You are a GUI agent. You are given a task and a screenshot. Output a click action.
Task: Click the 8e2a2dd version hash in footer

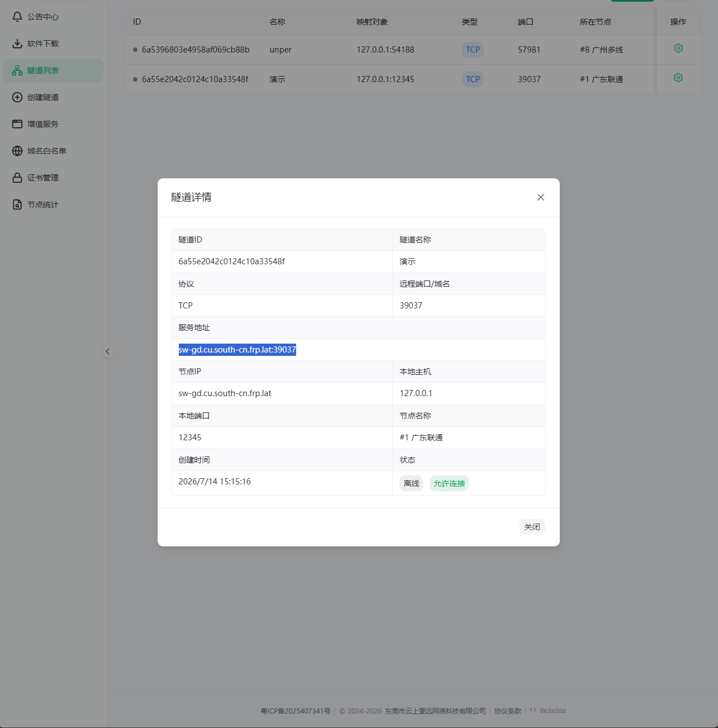coord(553,711)
